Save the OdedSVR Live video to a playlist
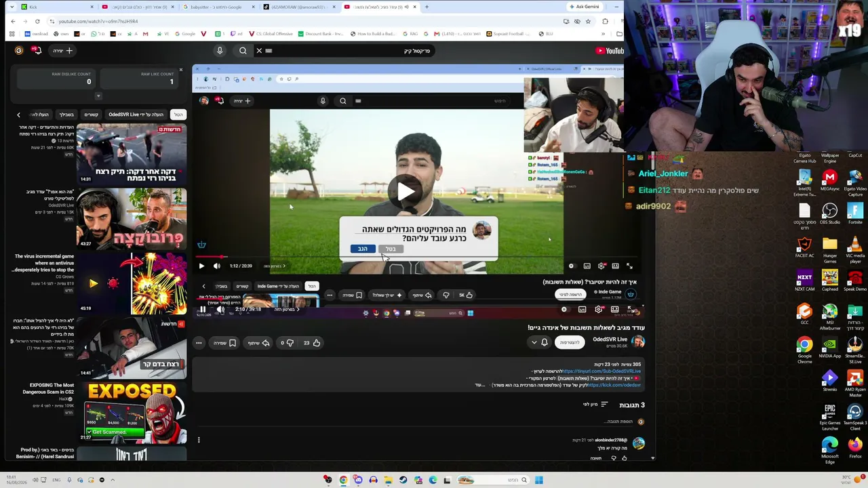Viewport: 868px width, 488px height. [x=224, y=343]
